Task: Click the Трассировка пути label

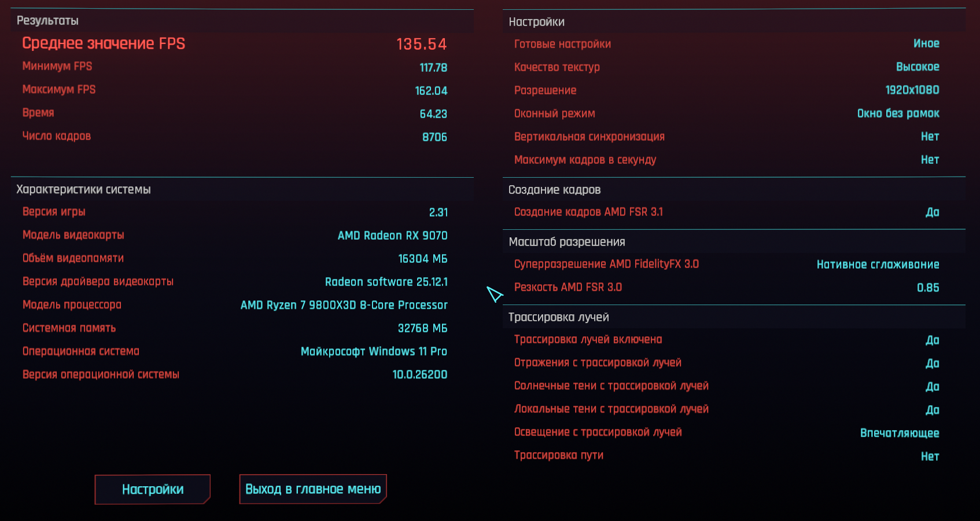Action: click(558, 455)
